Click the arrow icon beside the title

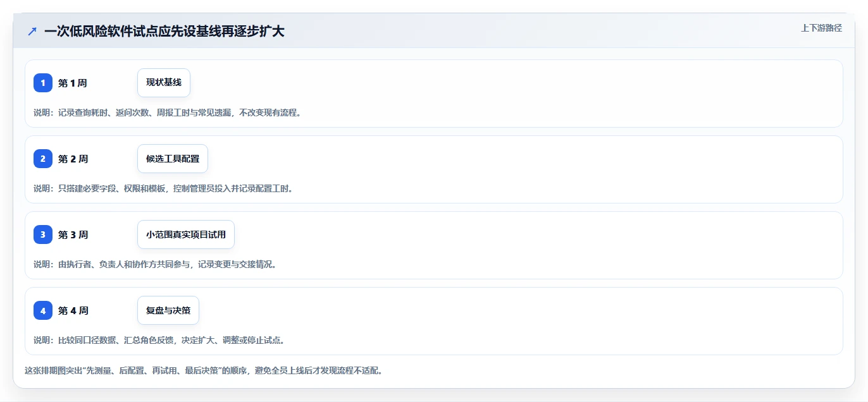pyautogui.click(x=32, y=31)
